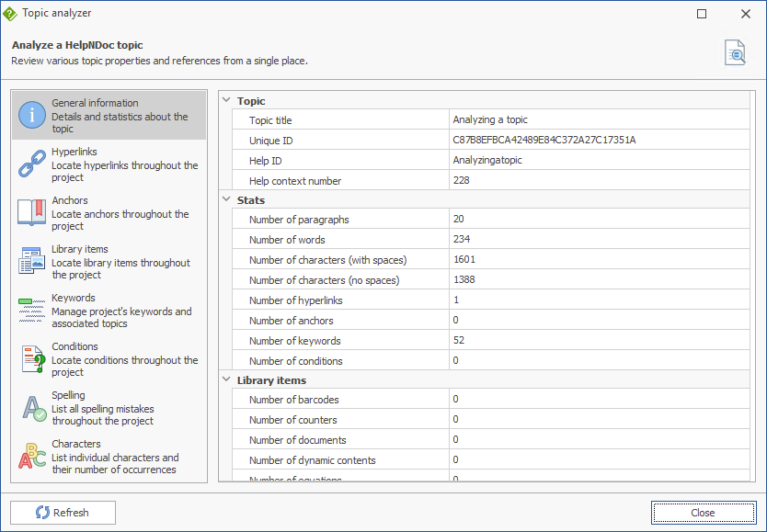Click the 'Help ID' property label
Image resolution: width=767 pixels, height=532 pixels.
point(265,161)
